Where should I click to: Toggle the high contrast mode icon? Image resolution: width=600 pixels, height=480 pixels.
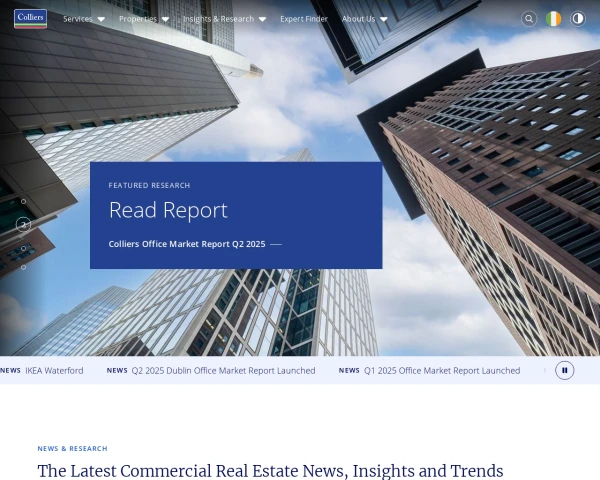(x=578, y=18)
